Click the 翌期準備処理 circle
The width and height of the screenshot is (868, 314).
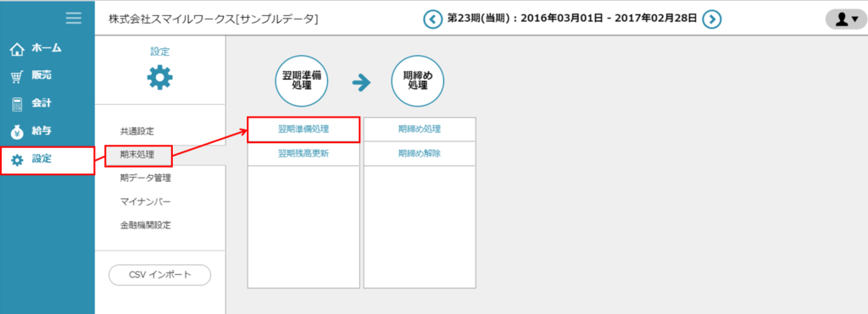pyautogui.click(x=302, y=82)
